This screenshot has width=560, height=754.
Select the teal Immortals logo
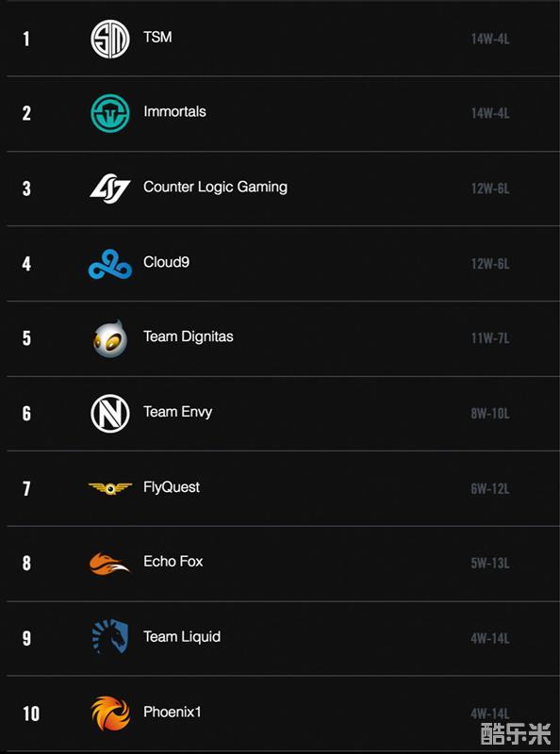click(110, 113)
